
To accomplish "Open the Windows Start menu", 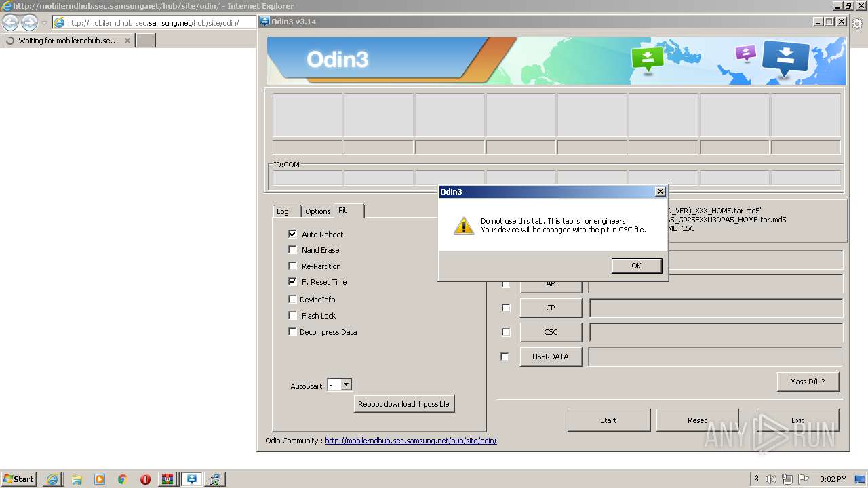I will pos(19,479).
